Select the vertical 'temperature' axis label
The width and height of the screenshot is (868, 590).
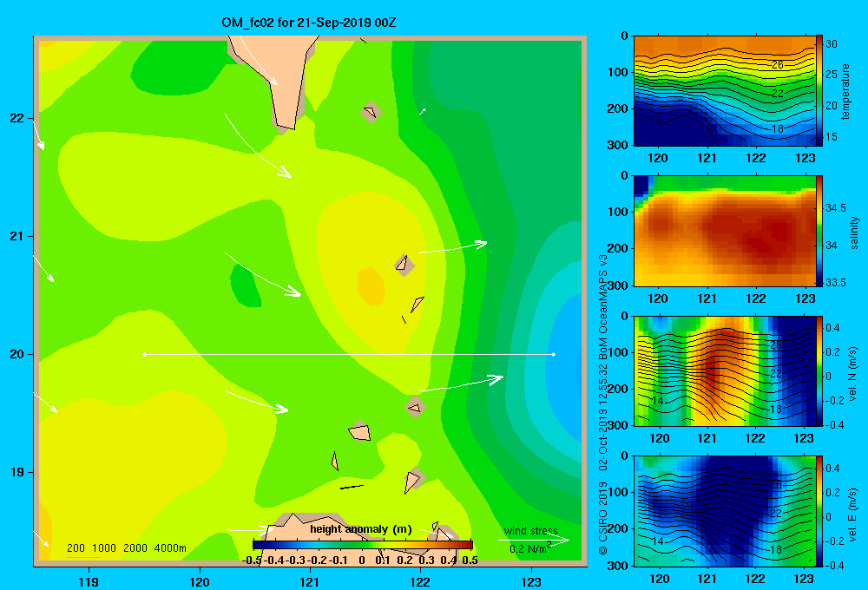tap(845, 91)
